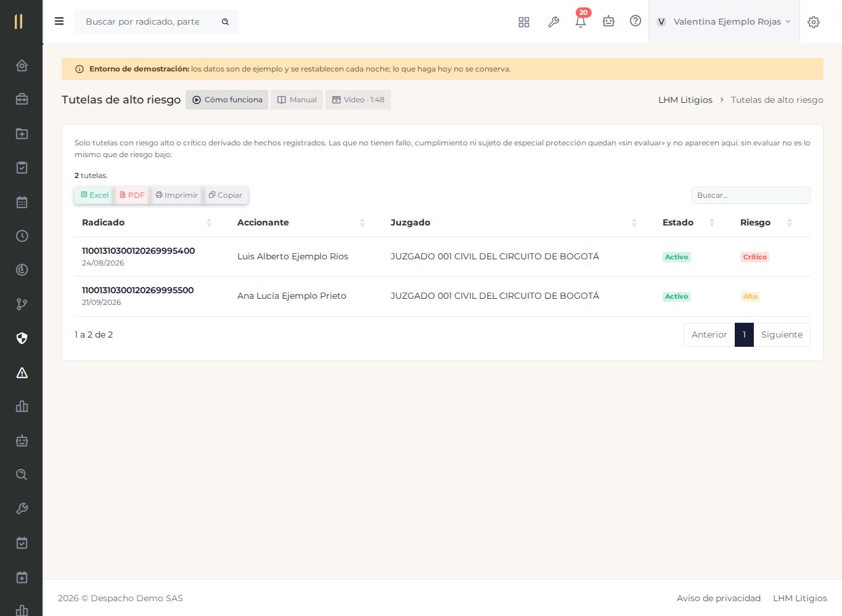Screen dimensions: 842x616
Task: Open the robot icon in the left sidebar
Action: tap(22, 440)
